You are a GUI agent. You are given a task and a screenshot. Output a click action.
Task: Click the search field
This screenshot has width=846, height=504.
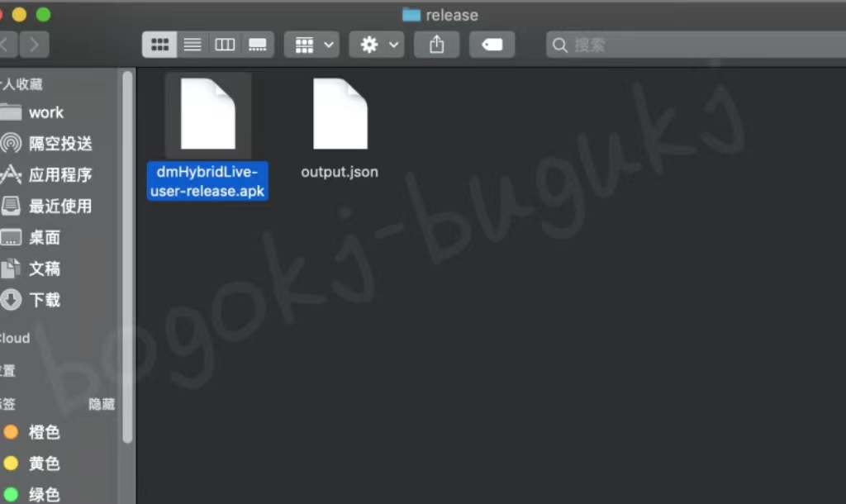point(696,45)
